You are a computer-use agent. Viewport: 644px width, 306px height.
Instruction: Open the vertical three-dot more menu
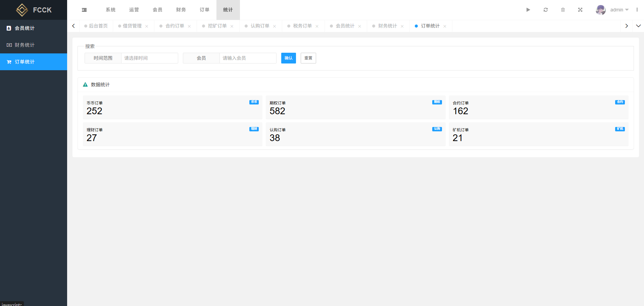click(x=637, y=10)
